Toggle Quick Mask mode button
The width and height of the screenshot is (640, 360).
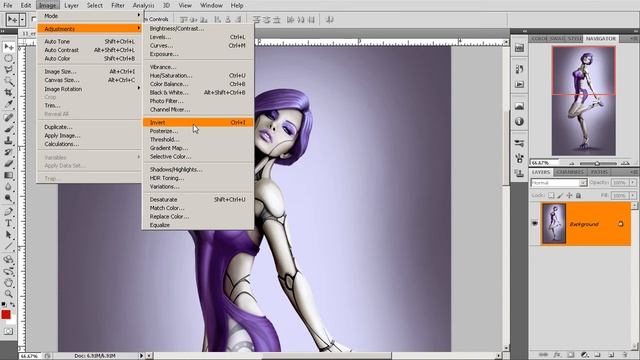point(9,331)
